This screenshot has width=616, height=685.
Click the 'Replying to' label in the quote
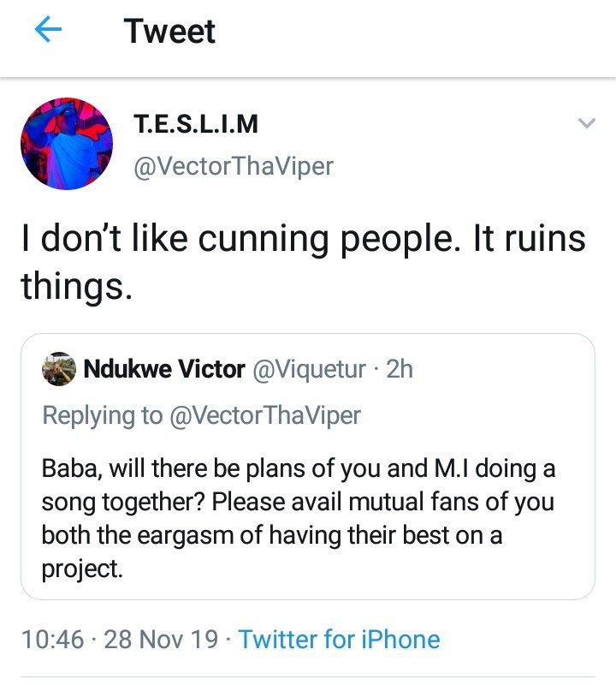[102, 415]
